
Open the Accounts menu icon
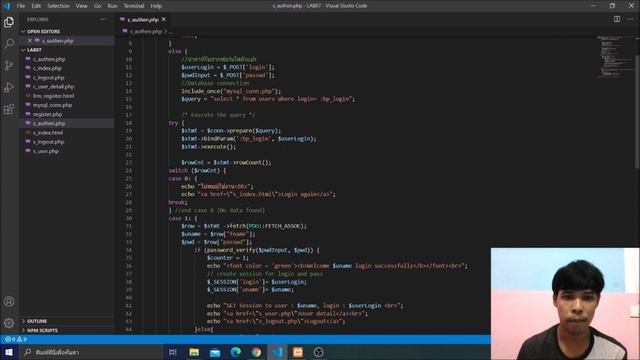click(9, 302)
